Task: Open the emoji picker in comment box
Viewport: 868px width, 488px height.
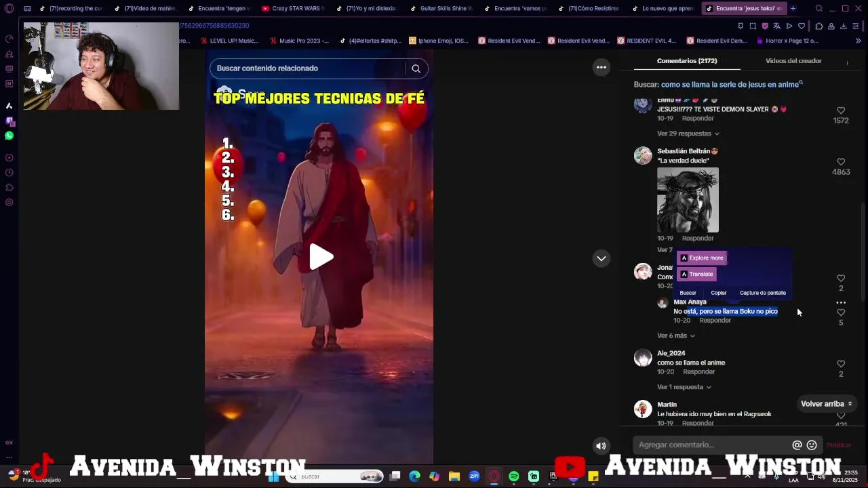Action: pyautogui.click(x=812, y=445)
